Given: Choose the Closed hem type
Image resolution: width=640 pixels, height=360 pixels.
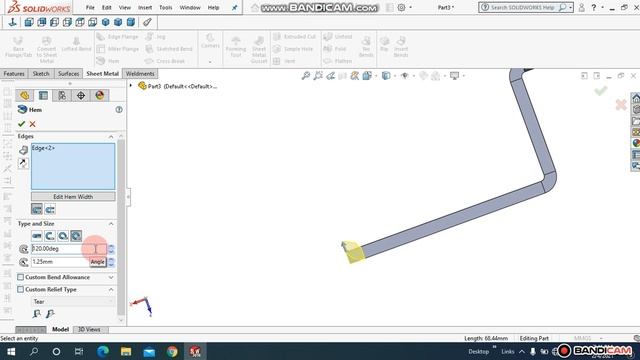Looking at the screenshot, I should (x=37, y=236).
